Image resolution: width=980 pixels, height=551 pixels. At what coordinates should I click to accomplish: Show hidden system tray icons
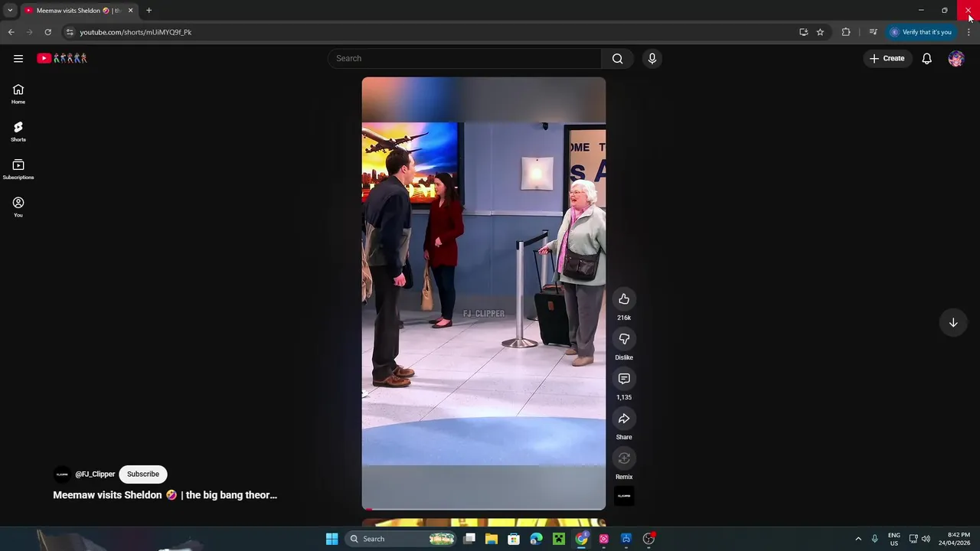[858, 539]
